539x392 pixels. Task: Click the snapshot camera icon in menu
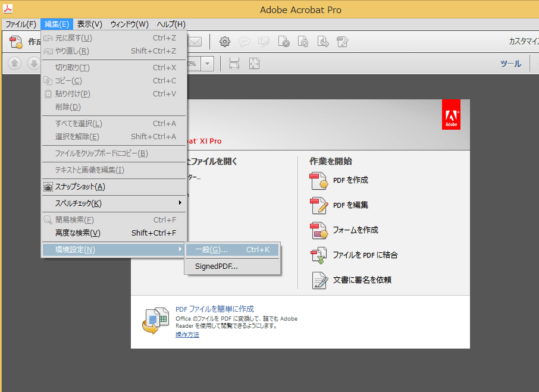pyautogui.click(x=48, y=187)
